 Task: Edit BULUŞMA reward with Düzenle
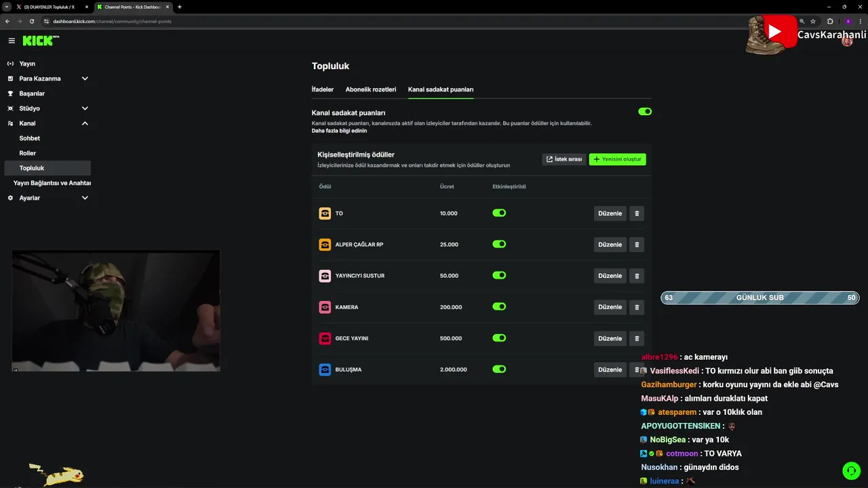click(x=610, y=369)
